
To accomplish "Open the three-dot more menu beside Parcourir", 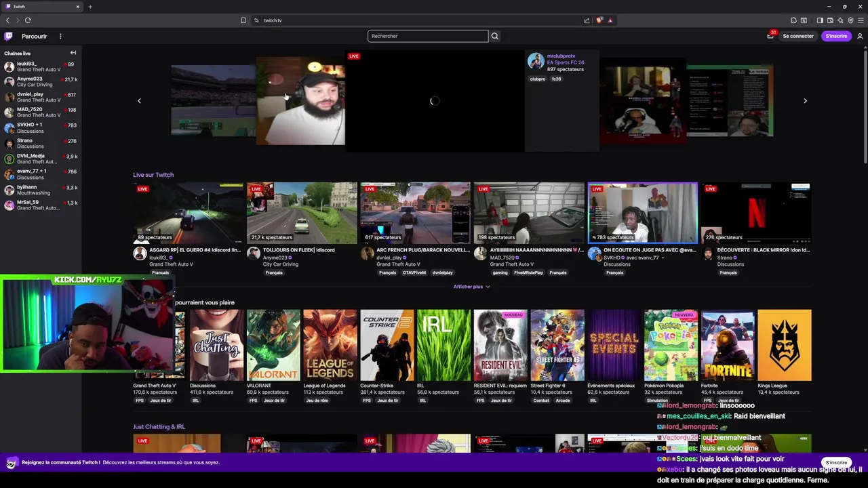I will [60, 36].
